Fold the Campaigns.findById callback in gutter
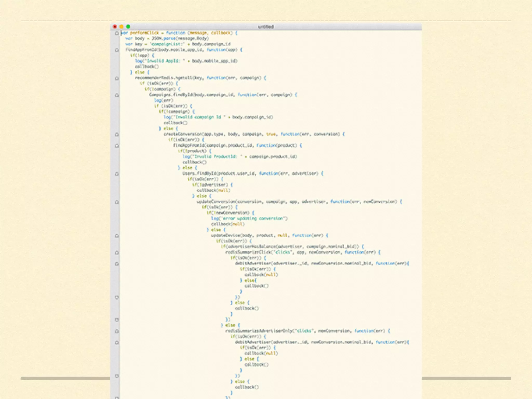 (117, 95)
